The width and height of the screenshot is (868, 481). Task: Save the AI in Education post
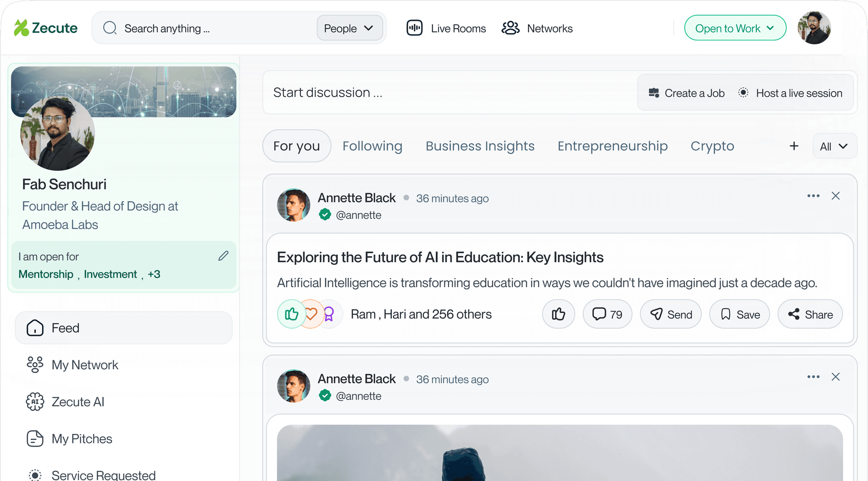740,314
